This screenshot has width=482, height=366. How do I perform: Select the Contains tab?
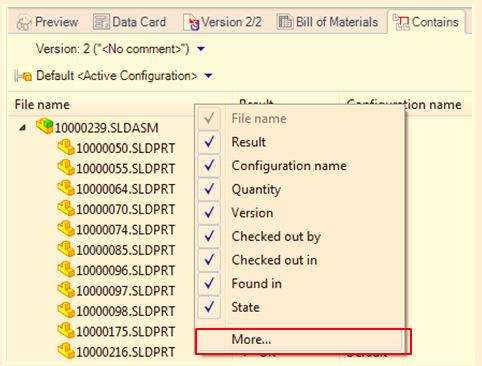click(426, 22)
